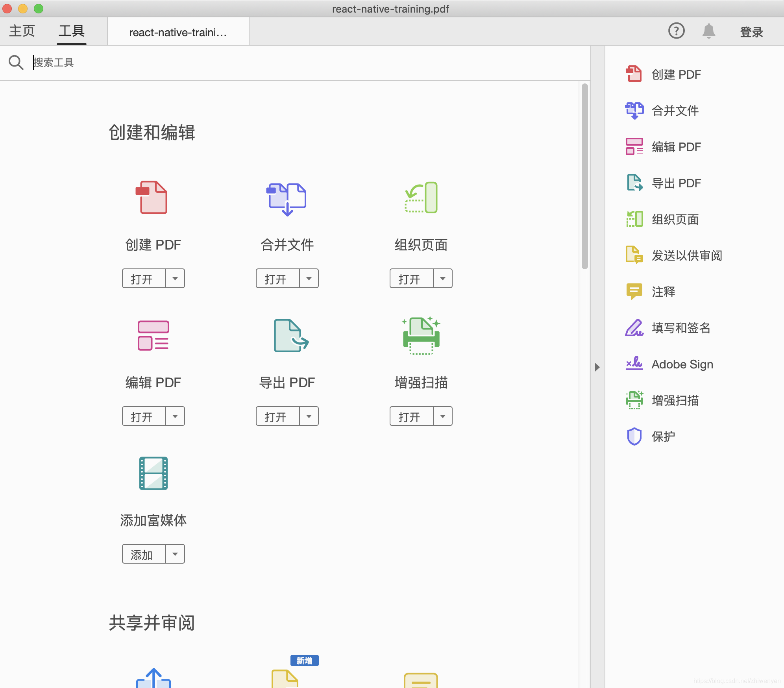Open the 注释 comment tool in sidebar

651,292
